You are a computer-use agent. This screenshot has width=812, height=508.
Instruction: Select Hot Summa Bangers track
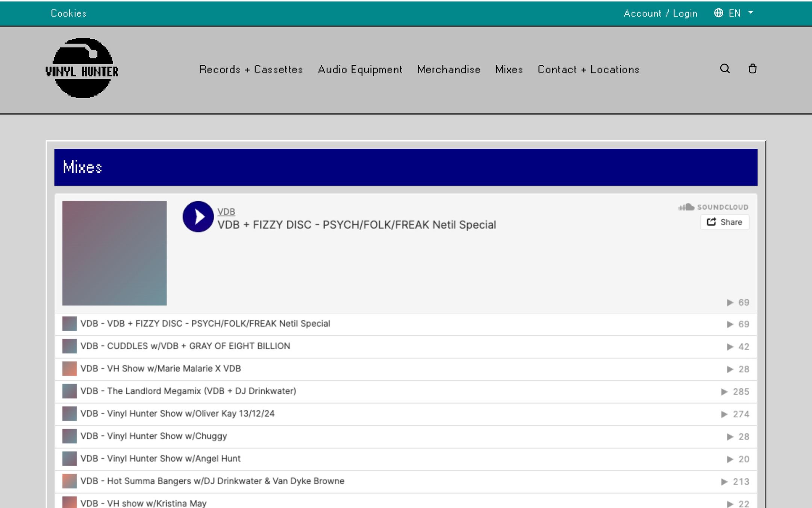pyautogui.click(x=406, y=482)
